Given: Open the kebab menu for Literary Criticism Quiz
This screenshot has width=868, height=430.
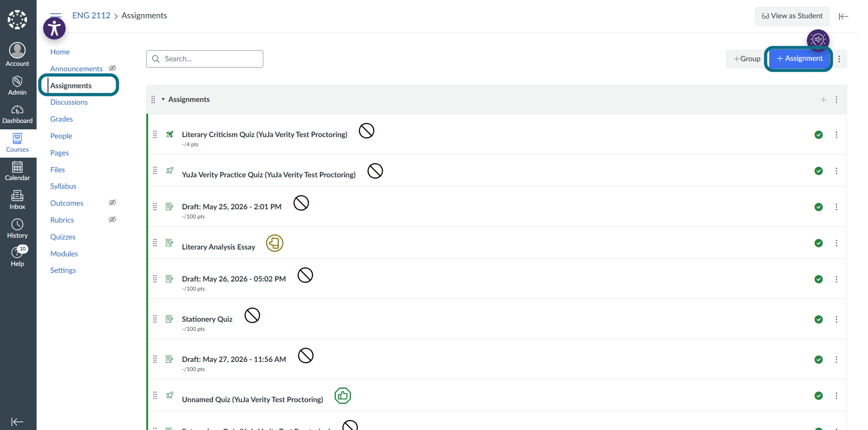Looking at the screenshot, I should (836, 135).
